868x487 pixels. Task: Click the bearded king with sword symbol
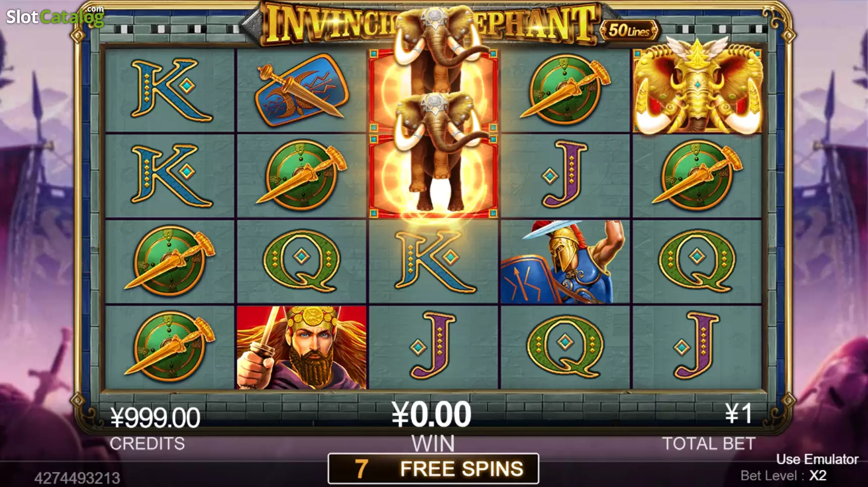pyautogui.click(x=301, y=348)
